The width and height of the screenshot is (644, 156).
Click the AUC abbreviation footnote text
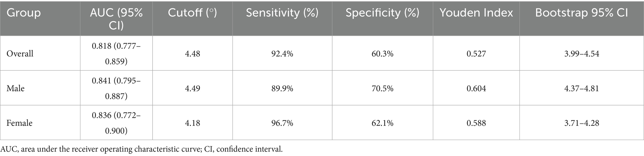[x=142, y=149]
